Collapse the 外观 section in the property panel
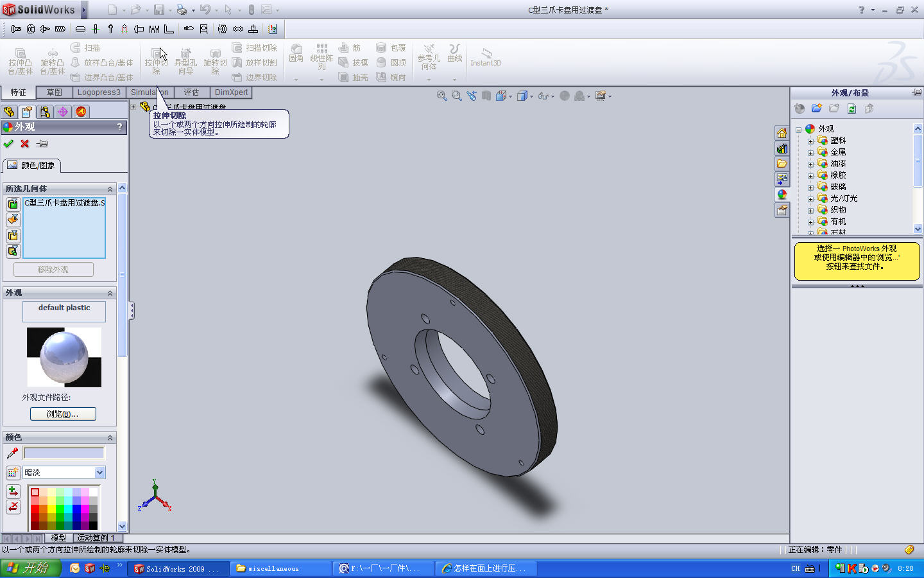 [x=110, y=293]
